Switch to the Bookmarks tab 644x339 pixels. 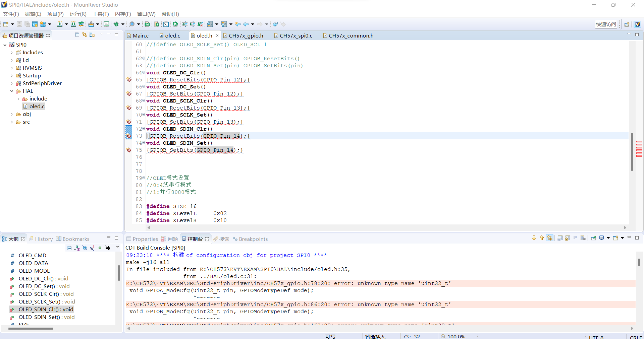click(x=73, y=239)
